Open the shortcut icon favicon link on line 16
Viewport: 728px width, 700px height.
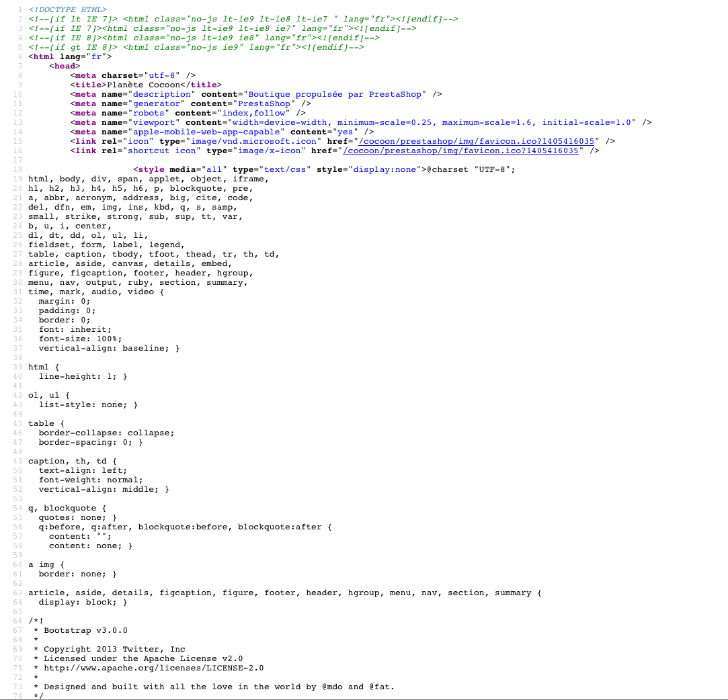(460, 150)
